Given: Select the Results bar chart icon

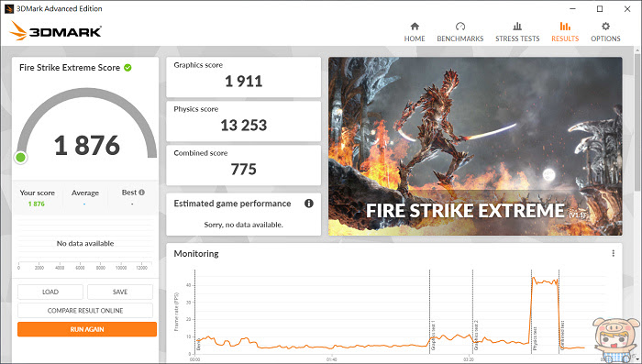Looking at the screenshot, I should 565,27.
